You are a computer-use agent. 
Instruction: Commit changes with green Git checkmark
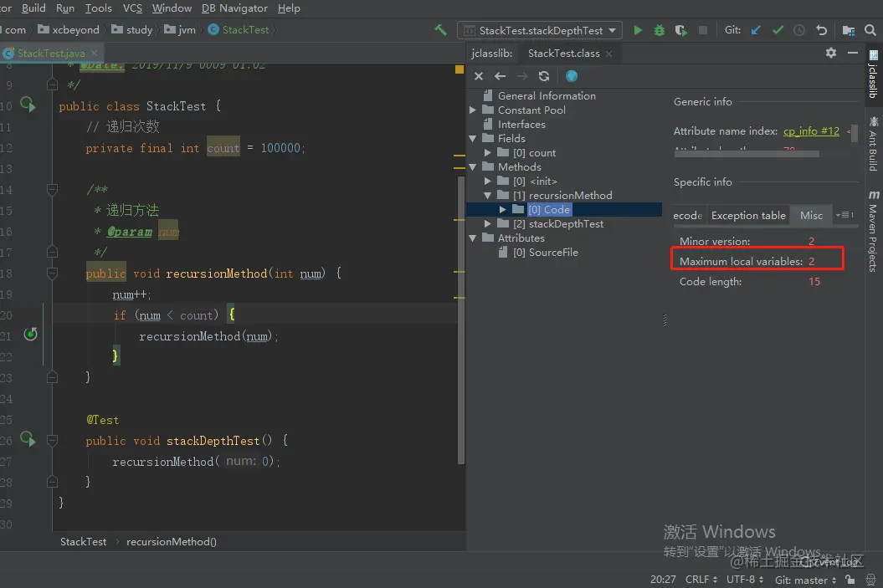pyautogui.click(x=778, y=30)
